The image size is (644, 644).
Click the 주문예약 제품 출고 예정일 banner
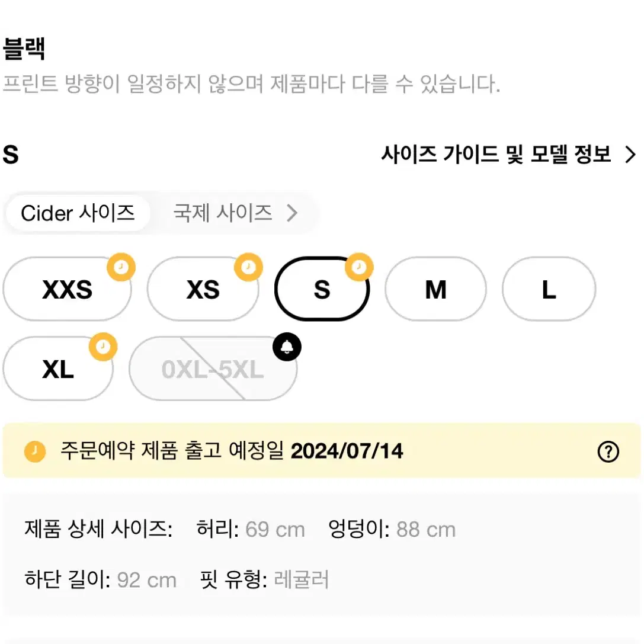tap(322, 450)
